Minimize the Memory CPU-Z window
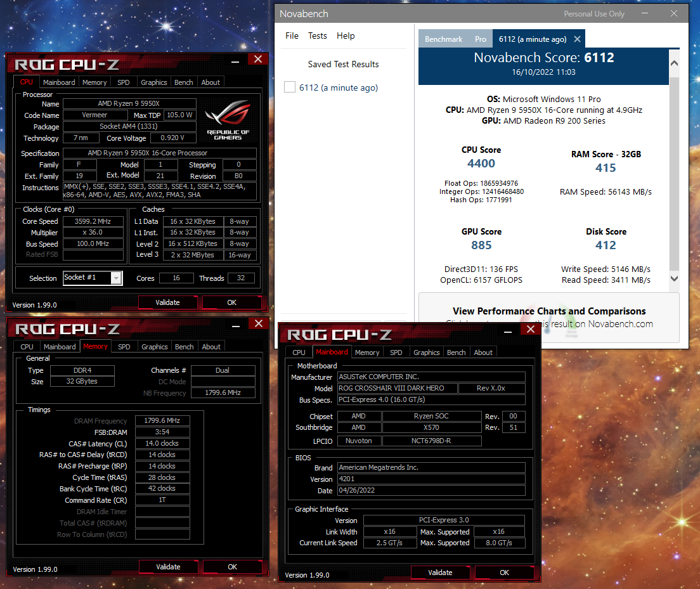 (236, 325)
